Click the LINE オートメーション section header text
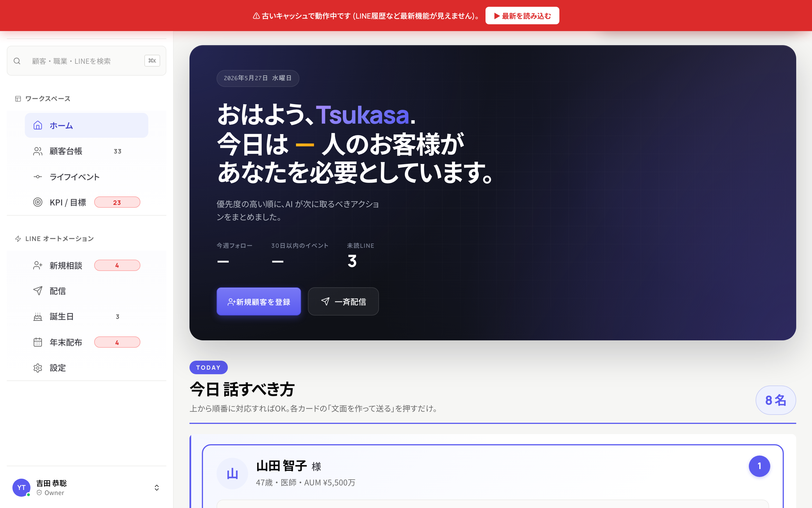 pyautogui.click(x=59, y=238)
